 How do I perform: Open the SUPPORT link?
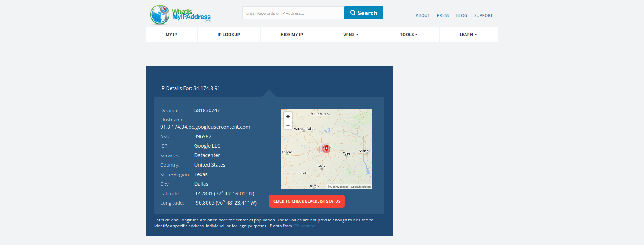(x=483, y=15)
